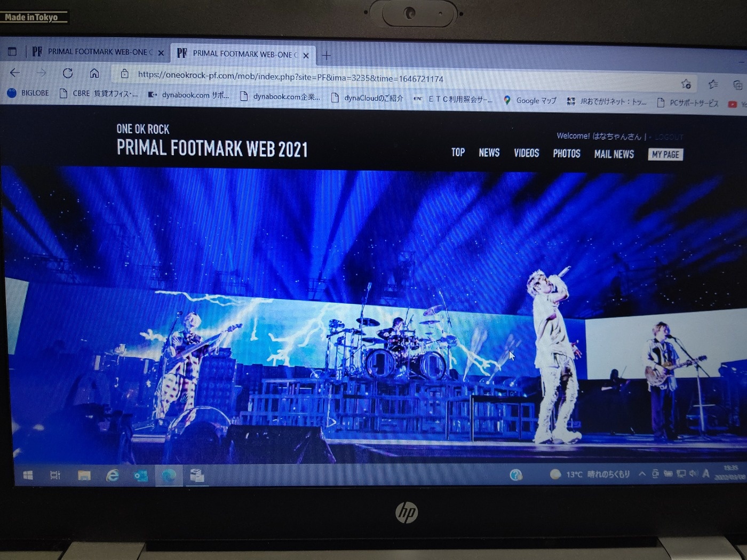Go to the TOP menu item

tap(458, 153)
